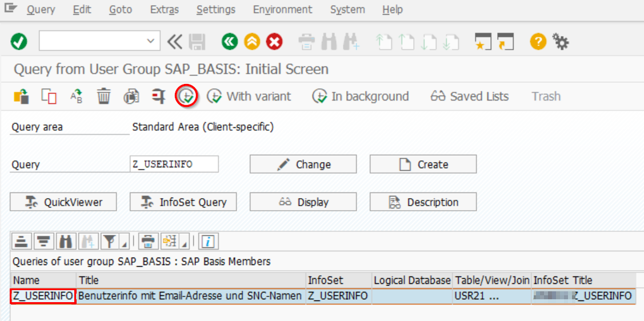The width and height of the screenshot is (644, 321).
Task: Click the red Cancel icon
Action: (x=275, y=42)
